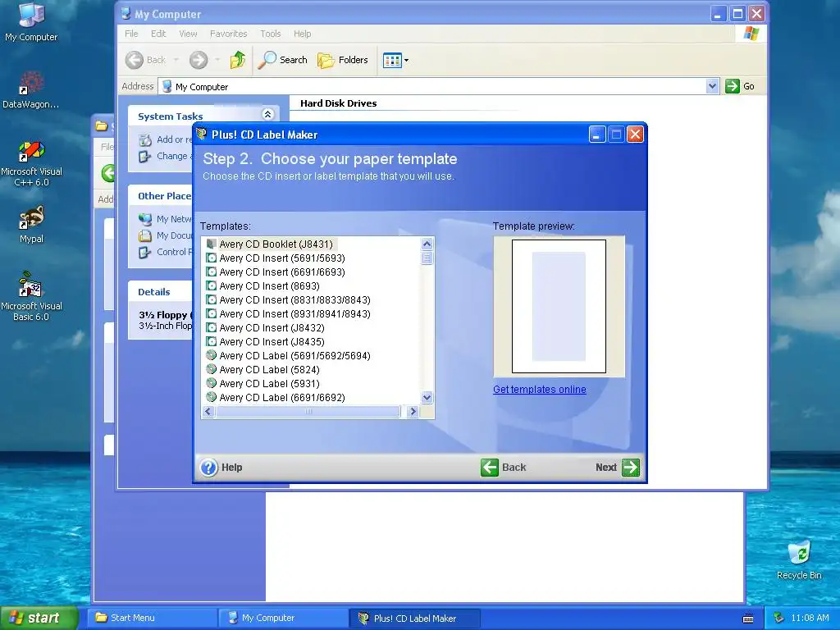Expand the Address bar dropdown in My Computer
The width and height of the screenshot is (840, 630).
(712, 86)
